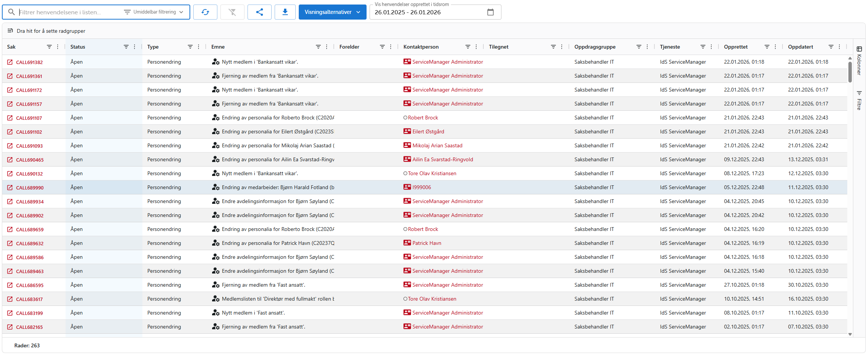Open CALL691382 via its external-link icon
This screenshot has width=868, height=356.
[x=10, y=62]
